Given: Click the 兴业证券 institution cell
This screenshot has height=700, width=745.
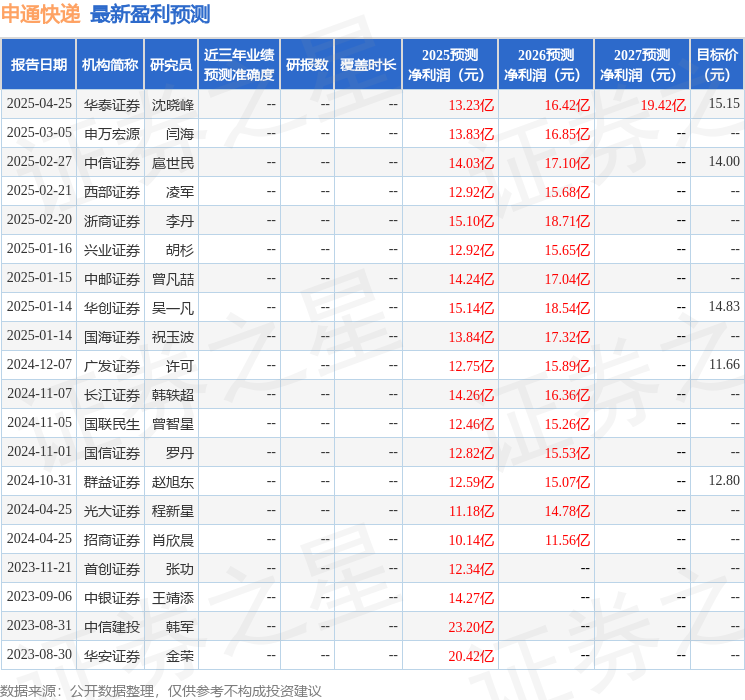Looking at the screenshot, I should (112, 249).
